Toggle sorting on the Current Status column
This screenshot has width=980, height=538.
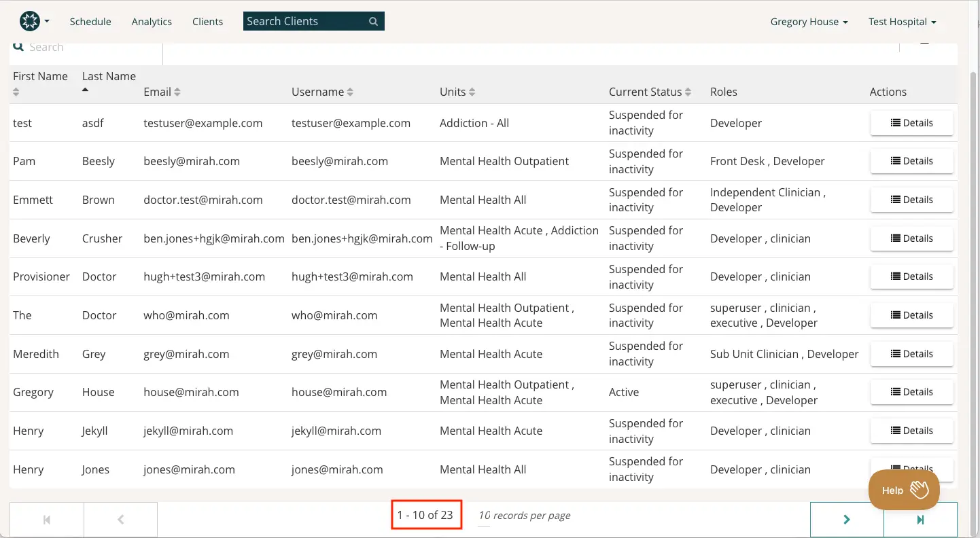[x=689, y=92]
